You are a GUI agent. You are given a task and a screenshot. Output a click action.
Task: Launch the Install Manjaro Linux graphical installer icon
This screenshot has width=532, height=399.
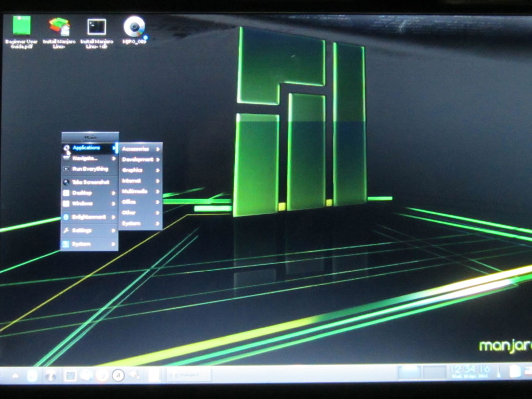59,33
